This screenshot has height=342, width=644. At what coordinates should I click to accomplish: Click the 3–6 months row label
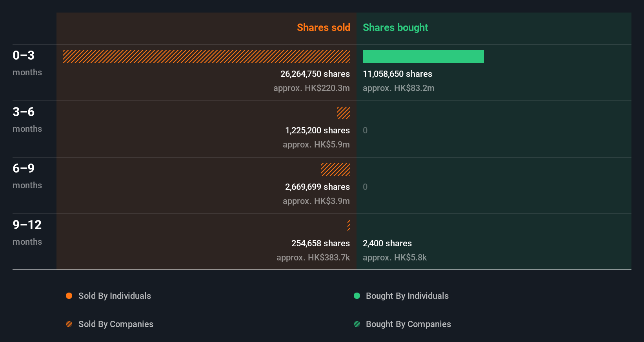27,119
